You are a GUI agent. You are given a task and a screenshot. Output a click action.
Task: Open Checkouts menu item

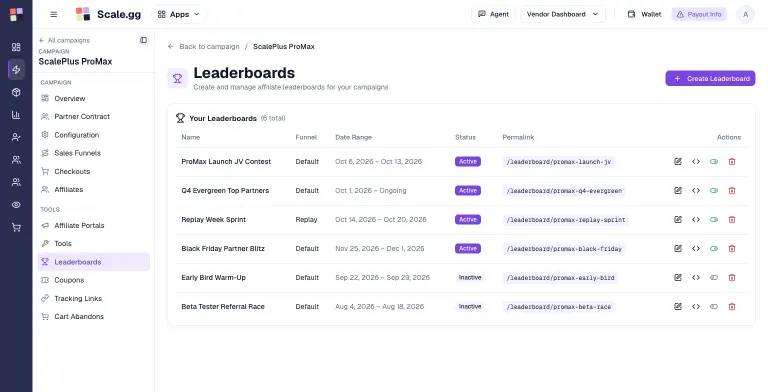[x=93, y=172]
